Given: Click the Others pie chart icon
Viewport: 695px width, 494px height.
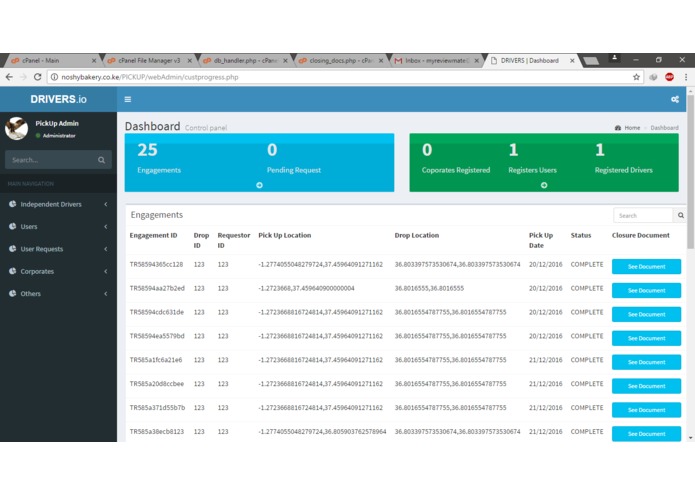Looking at the screenshot, I should [12, 293].
